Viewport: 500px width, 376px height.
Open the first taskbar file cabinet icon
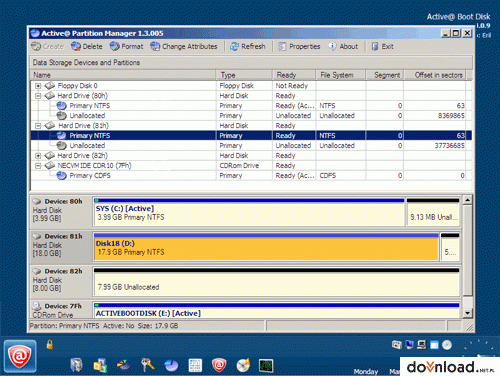pyautogui.click(x=76, y=365)
